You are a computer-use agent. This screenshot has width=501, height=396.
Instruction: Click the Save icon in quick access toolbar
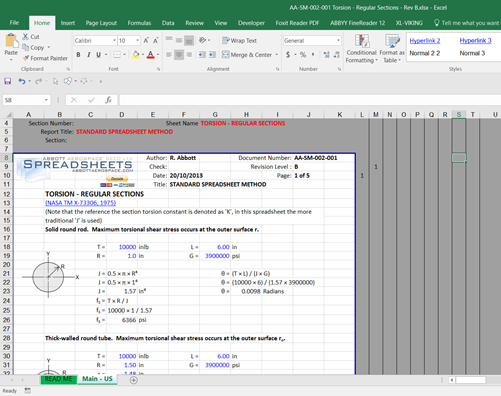tap(8, 81)
